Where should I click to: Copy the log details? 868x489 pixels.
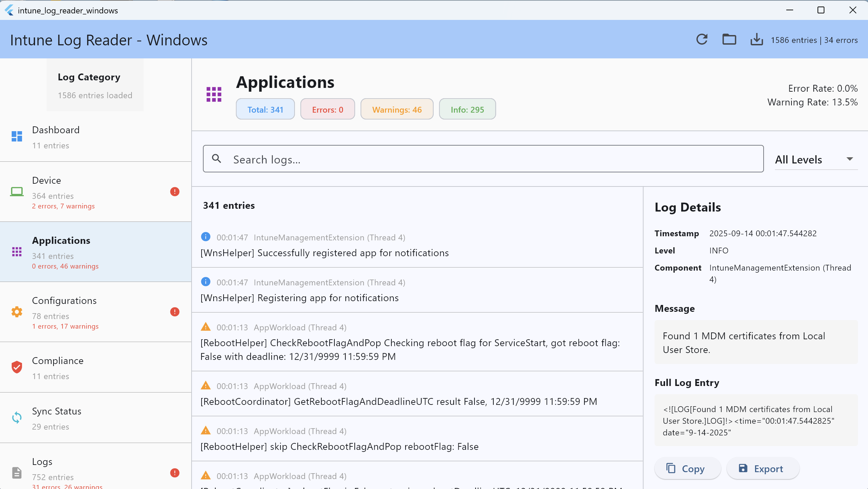[x=687, y=468]
